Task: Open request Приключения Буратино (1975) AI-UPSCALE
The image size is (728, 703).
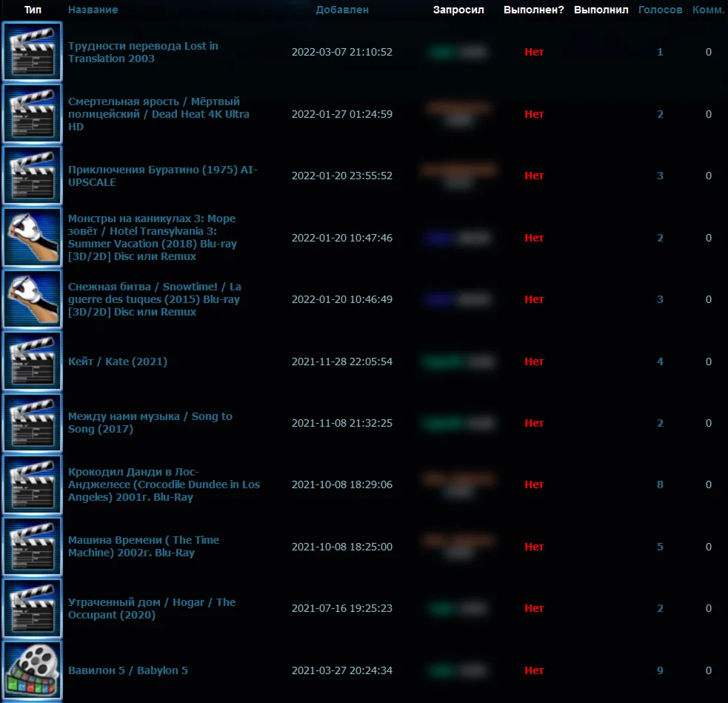Action: coord(162,176)
